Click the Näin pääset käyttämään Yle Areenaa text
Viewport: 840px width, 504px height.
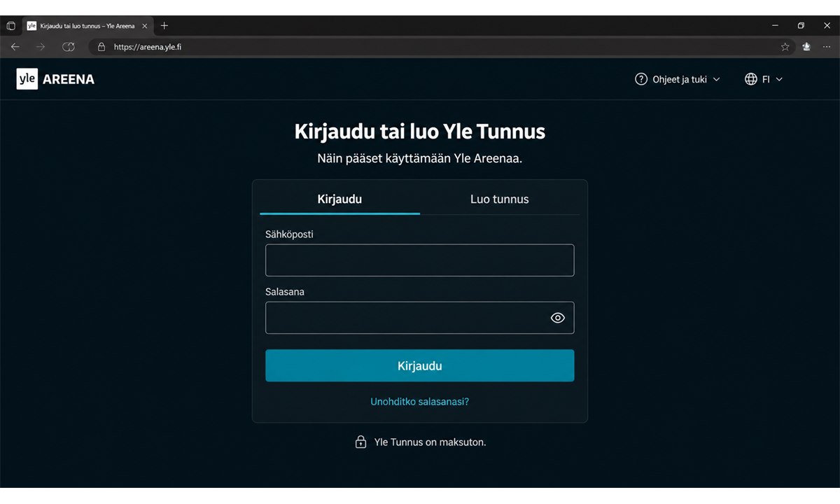pyautogui.click(x=420, y=158)
